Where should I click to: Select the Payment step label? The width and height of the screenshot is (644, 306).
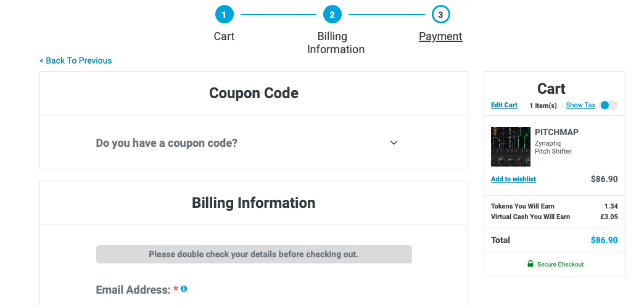click(440, 36)
